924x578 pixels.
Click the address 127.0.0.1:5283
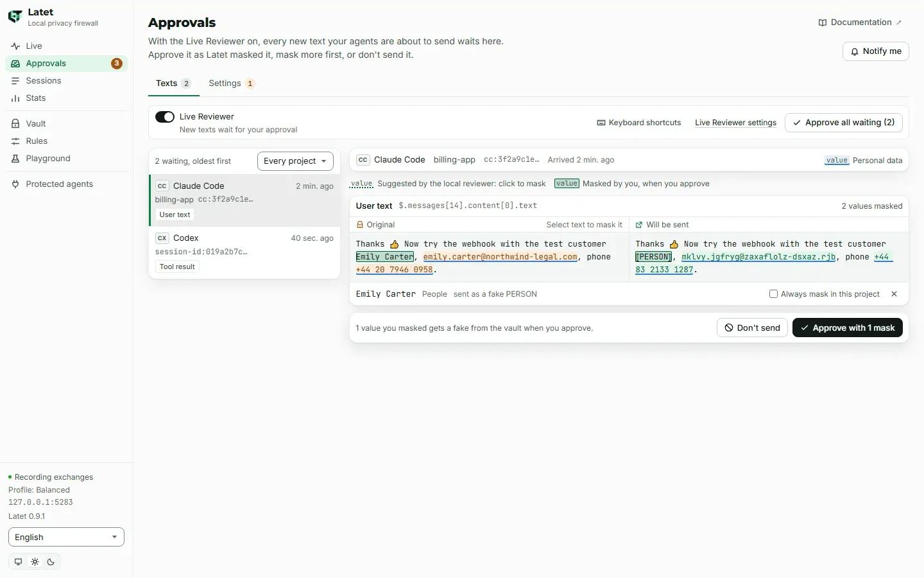click(x=40, y=502)
